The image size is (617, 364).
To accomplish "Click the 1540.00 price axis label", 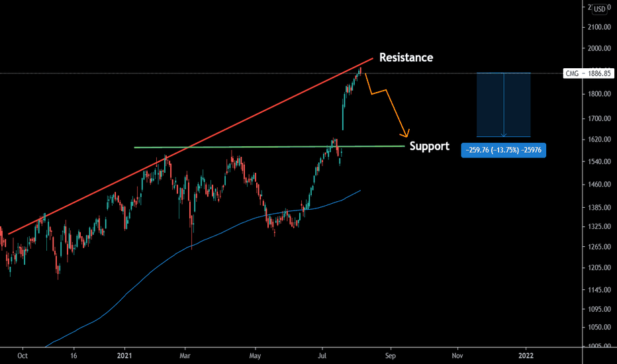I will (599, 161).
